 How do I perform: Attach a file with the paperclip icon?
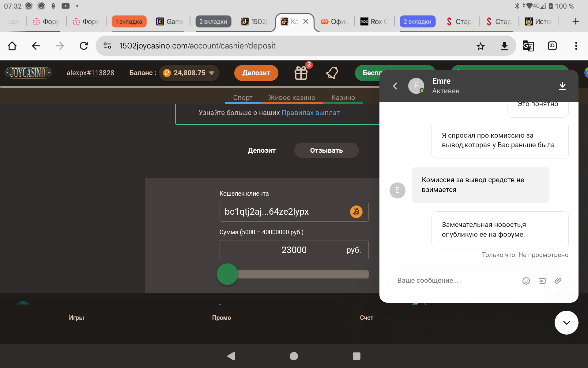(x=558, y=281)
